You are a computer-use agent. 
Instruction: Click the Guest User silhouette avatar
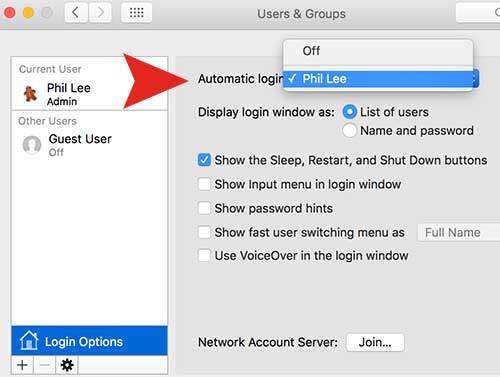click(x=32, y=145)
